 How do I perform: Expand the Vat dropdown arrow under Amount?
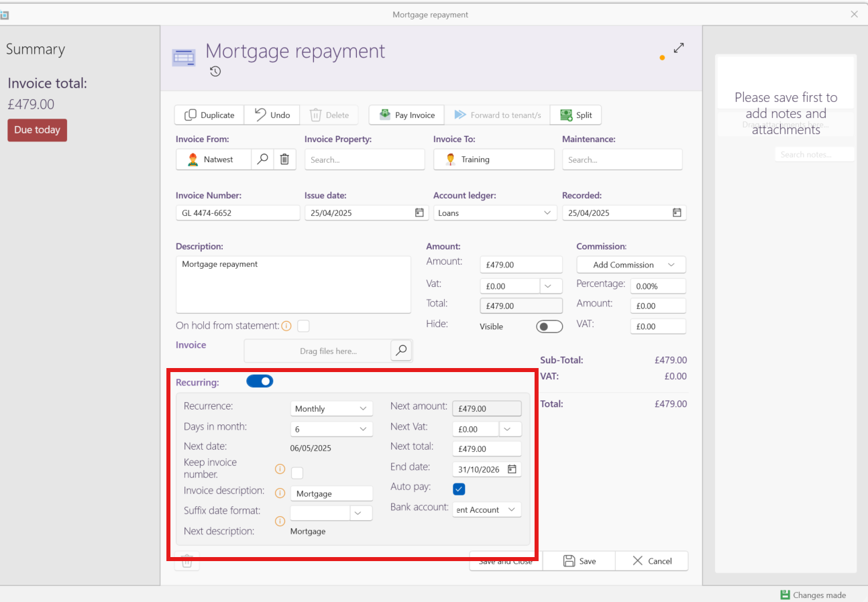(551, 286)
